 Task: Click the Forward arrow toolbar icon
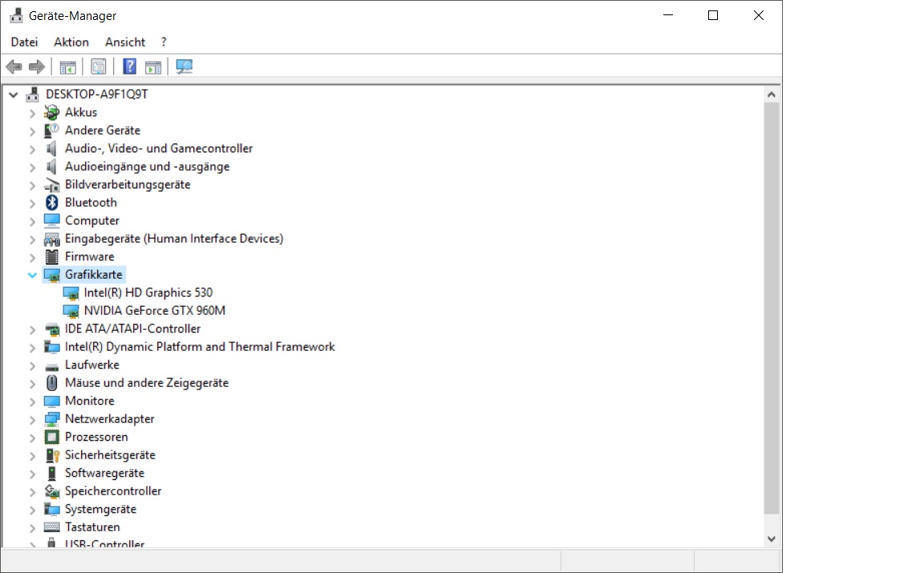[x=37, y=67]
